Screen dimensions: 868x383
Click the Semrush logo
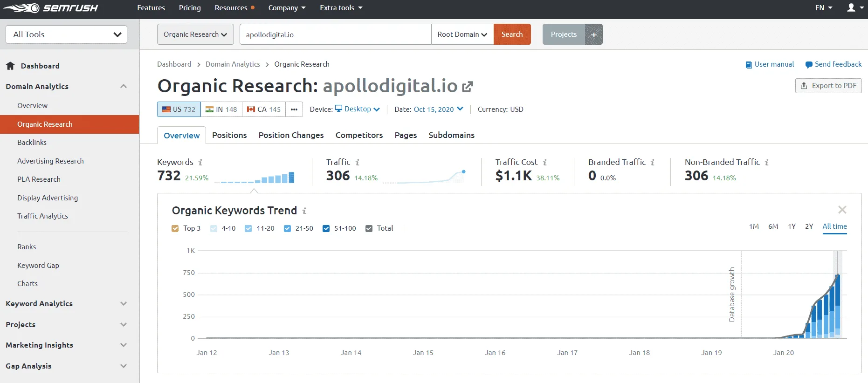coord(50,8)
